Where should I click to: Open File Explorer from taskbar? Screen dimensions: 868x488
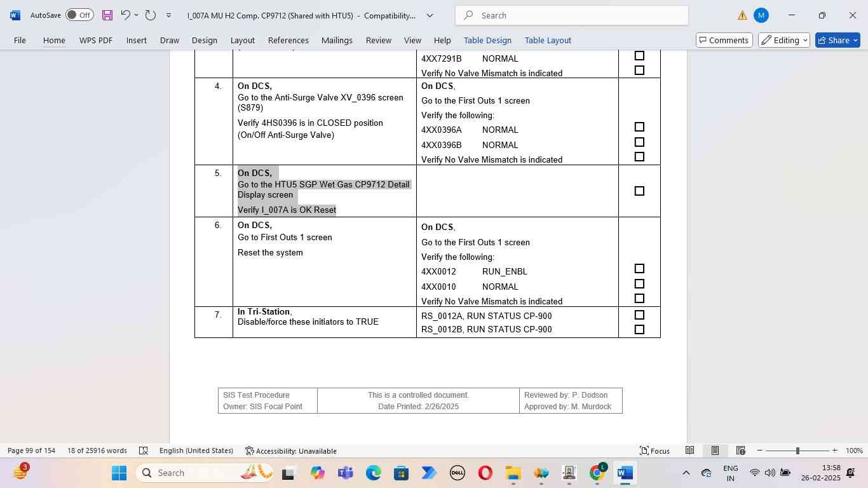(x=513, y=473)
